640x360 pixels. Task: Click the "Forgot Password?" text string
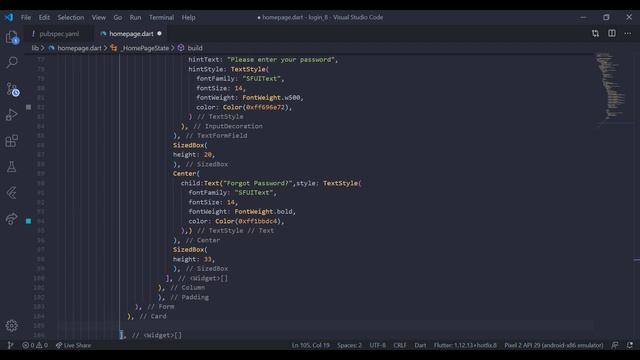point(258,183)
